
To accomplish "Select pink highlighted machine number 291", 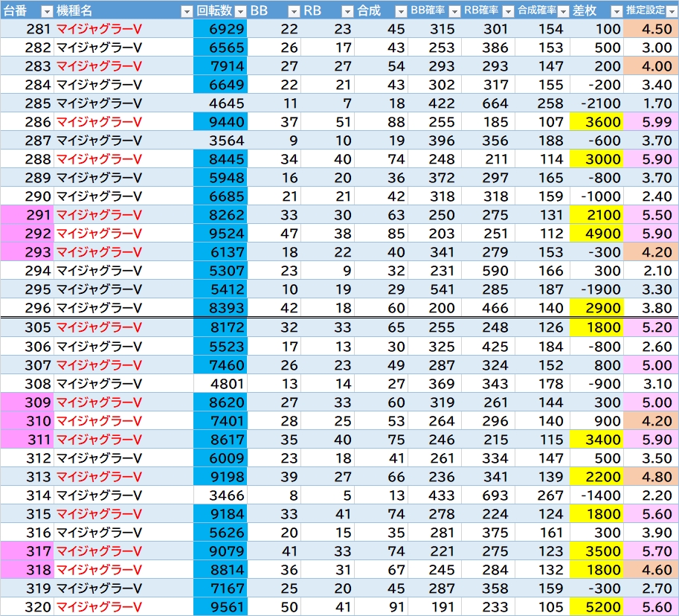I will coord(27,214).
